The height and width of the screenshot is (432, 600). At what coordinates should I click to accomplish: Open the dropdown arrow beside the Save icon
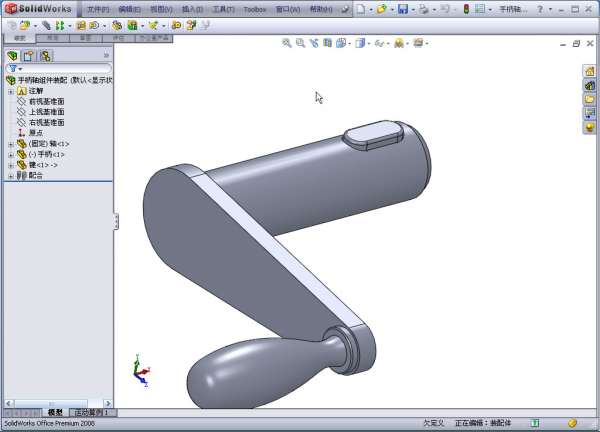[412, 8]
